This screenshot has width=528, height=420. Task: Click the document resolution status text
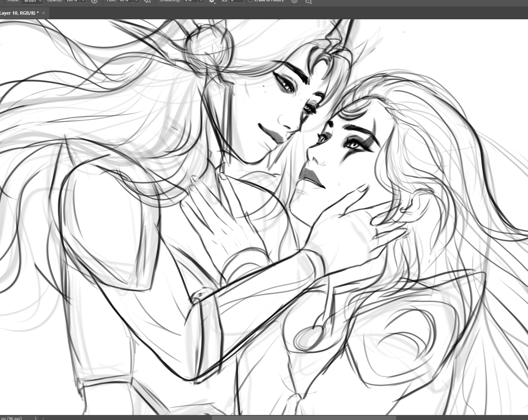point(12,418)
